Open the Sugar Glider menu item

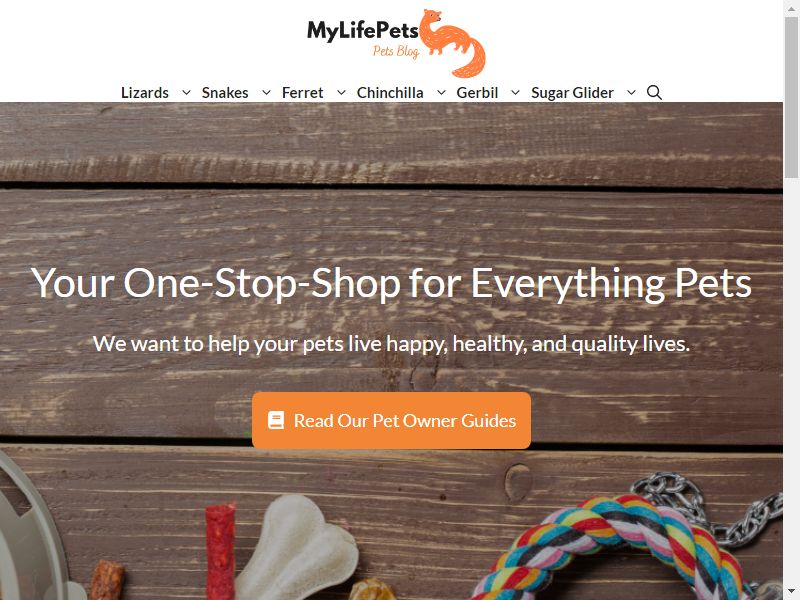pyautogui.click(x=572, y=93)
